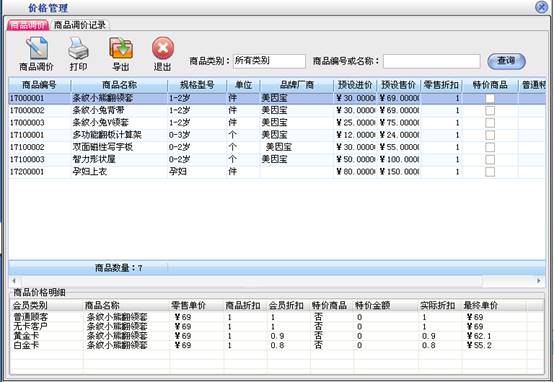Toggle 特价商品 checkbox for 双面磁性写字板
554x382 pixels.
click(x=490, y=147)
